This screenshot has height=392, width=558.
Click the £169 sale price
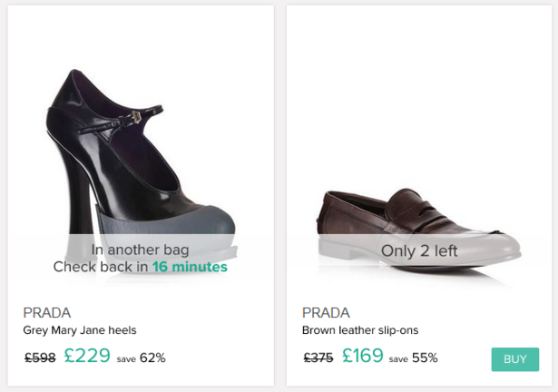coord(363,357)
